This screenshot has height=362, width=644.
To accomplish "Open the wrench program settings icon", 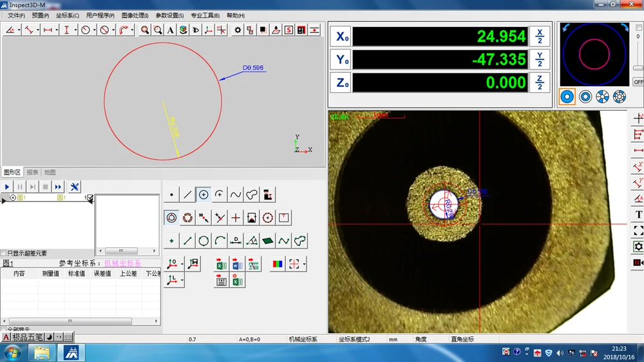I will tap(75, 187).
